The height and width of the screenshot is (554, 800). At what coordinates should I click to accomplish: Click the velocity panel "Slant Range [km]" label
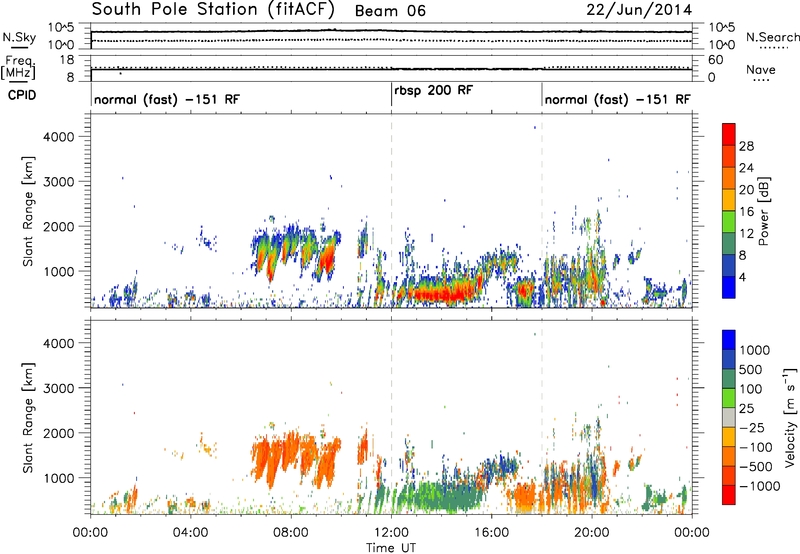click(x=28, y=417)
